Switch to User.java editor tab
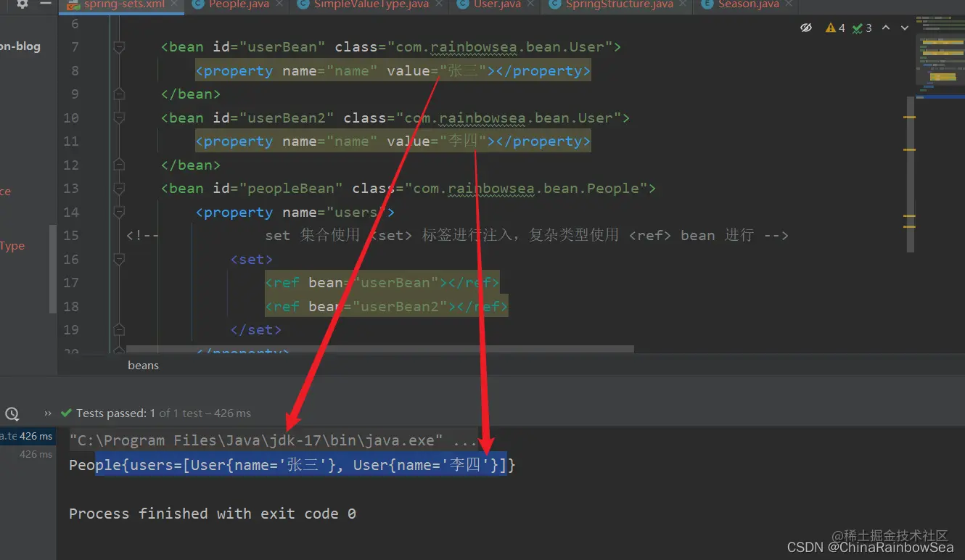Viewport: 965px width, 560px height. (x=497, y=4)
